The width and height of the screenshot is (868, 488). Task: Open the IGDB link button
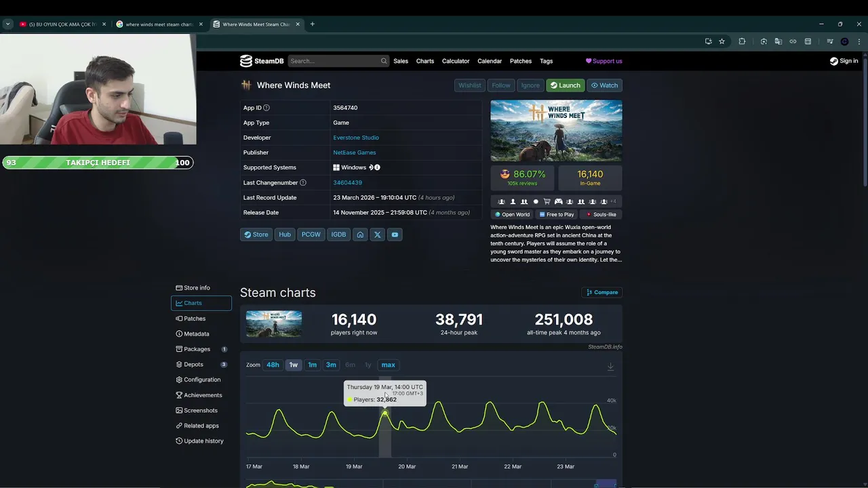338,235
